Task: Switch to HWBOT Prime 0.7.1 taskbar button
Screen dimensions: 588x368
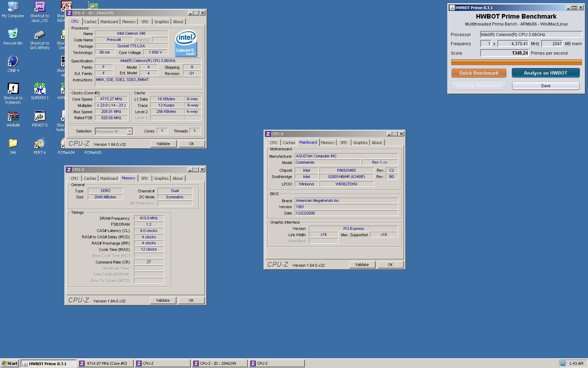Action: (x=49, y=363)
